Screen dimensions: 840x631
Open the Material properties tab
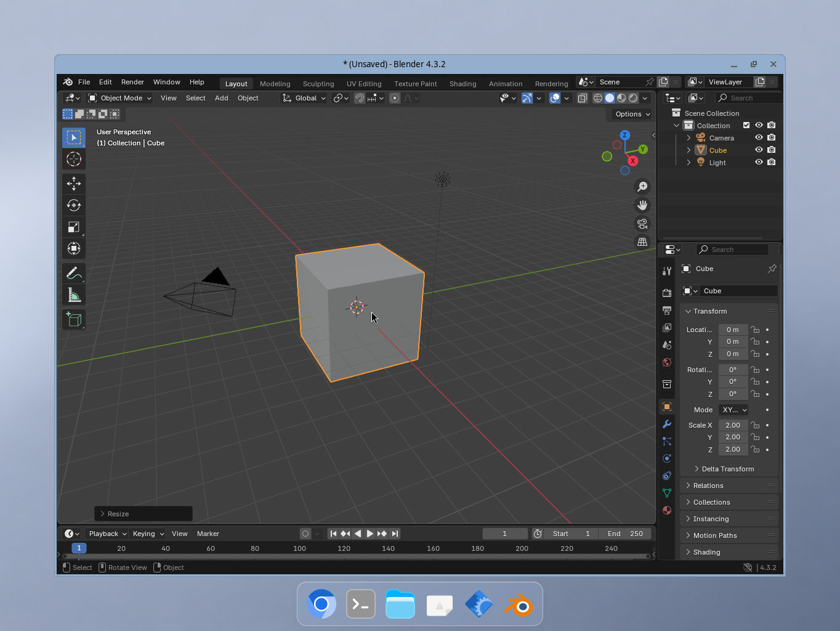[667, 510]
